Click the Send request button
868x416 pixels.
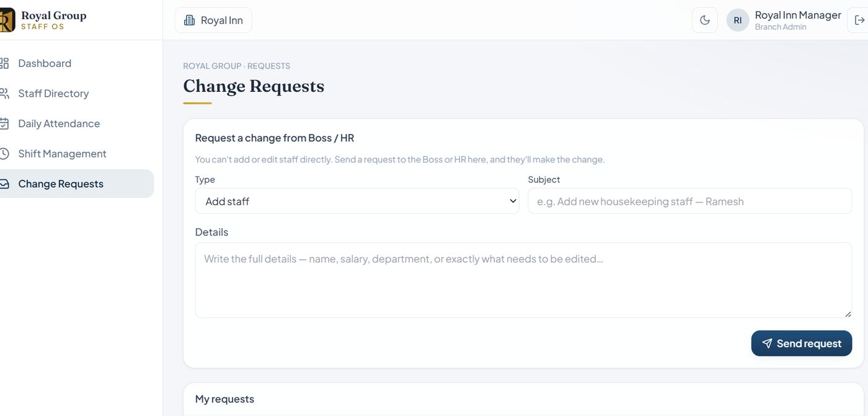801,343
